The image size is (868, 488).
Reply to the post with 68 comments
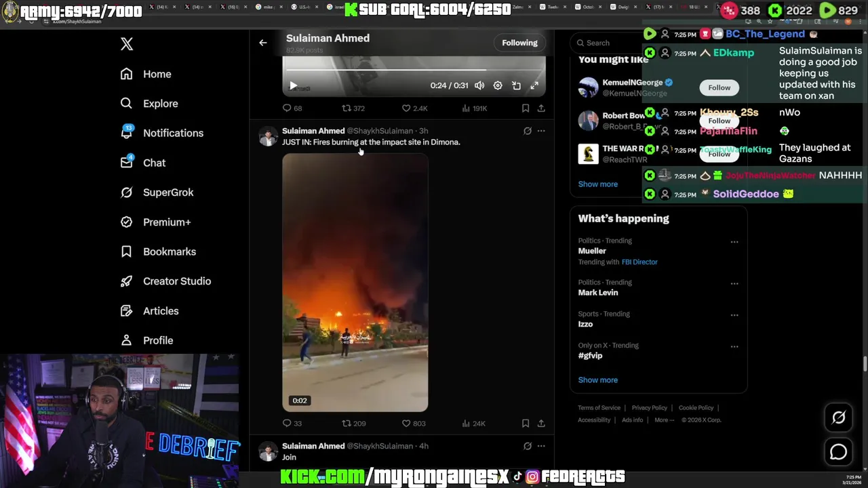292,108
